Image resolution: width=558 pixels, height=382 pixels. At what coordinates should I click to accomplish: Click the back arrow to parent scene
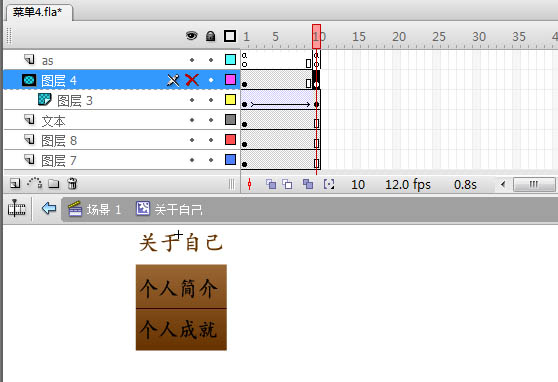(49, 208)
